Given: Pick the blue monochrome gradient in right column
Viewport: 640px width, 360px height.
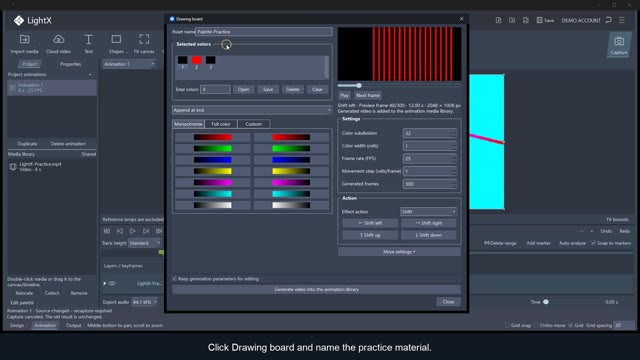Looking at the screenshot, I should point(291,160).
